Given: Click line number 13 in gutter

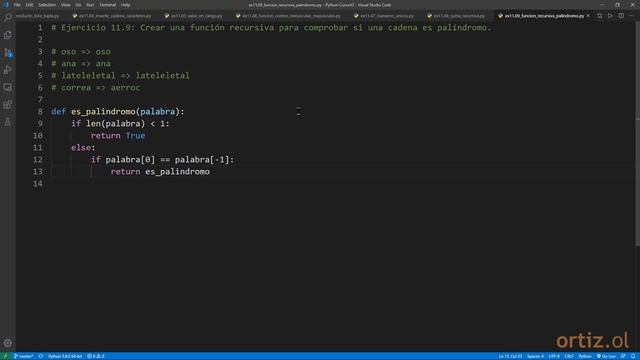Looking at the screenshot, I should tap(38, 171).
